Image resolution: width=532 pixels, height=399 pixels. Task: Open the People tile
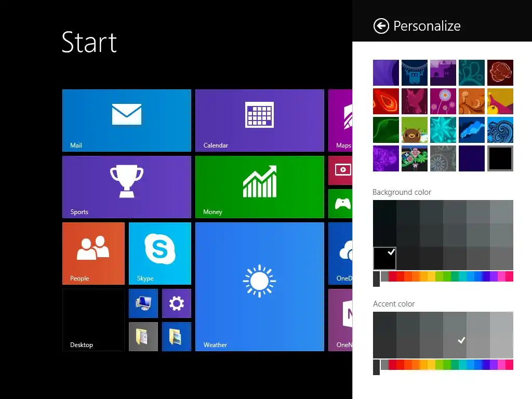(x=94, y=254)
